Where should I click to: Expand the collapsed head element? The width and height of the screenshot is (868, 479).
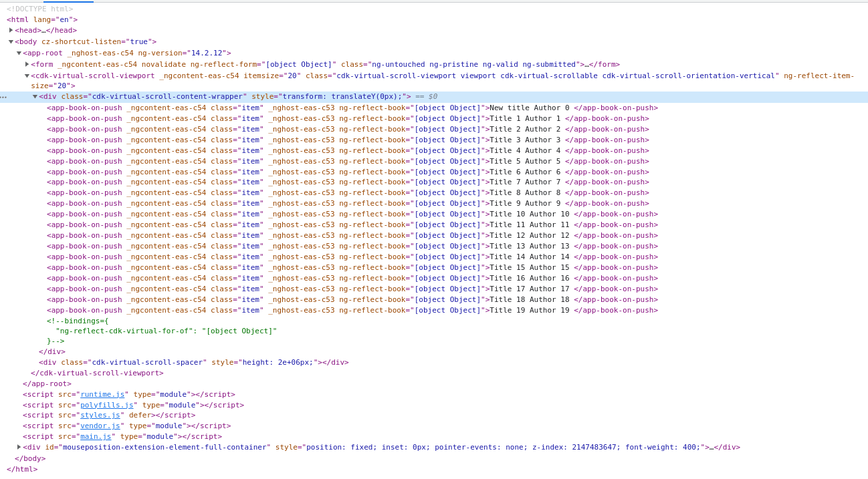tap(11, 30)
